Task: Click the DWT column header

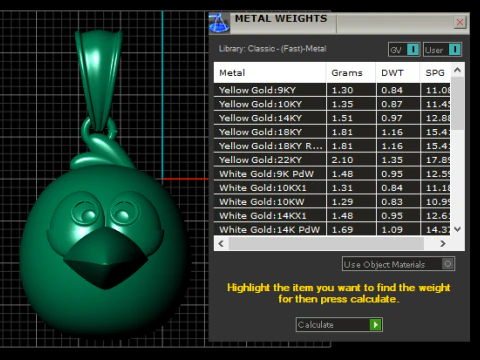Action: pos(398,73)
